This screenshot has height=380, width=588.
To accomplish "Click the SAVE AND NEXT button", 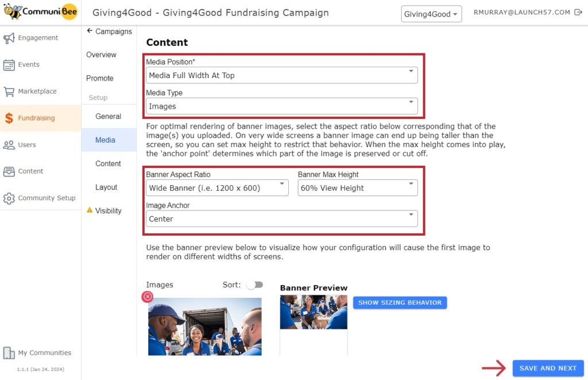I will (547, 368).
